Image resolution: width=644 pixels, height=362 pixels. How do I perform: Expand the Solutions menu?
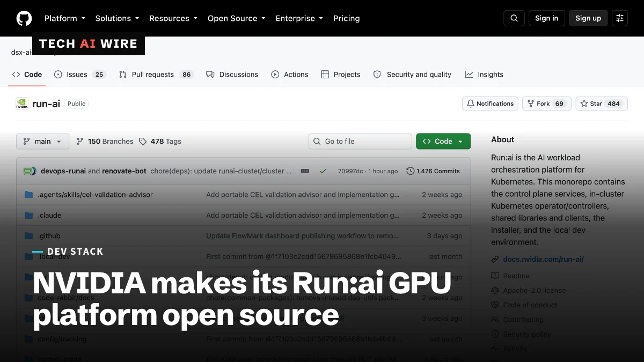[117, 18]
